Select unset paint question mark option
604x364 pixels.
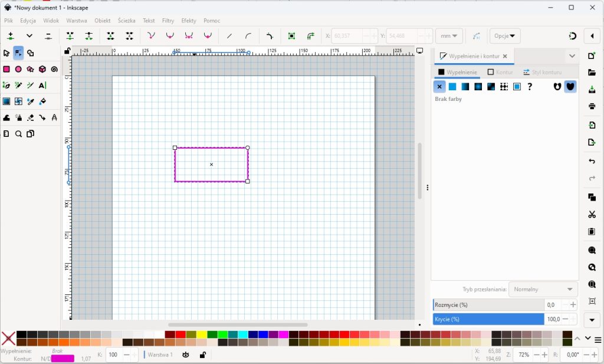530,87
